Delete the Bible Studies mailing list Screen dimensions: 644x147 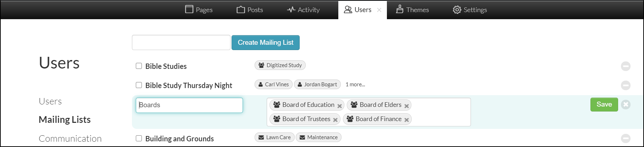click(x=626, y=66)
